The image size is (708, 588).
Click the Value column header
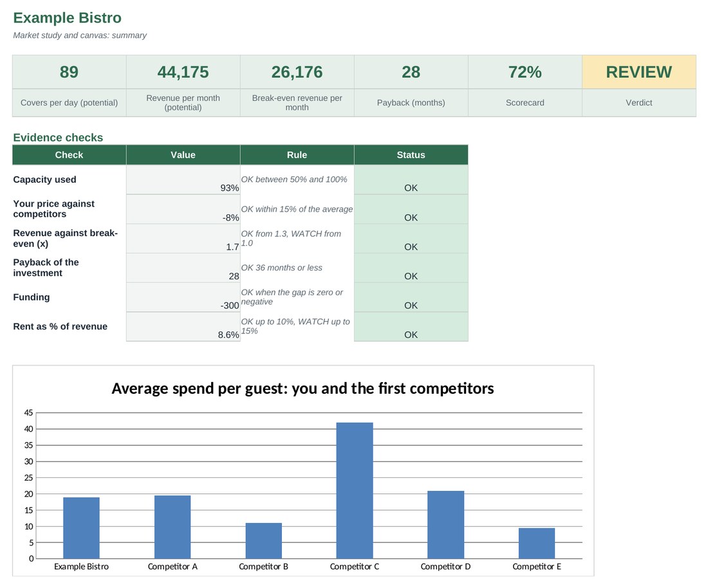click(x=183, y=155)
